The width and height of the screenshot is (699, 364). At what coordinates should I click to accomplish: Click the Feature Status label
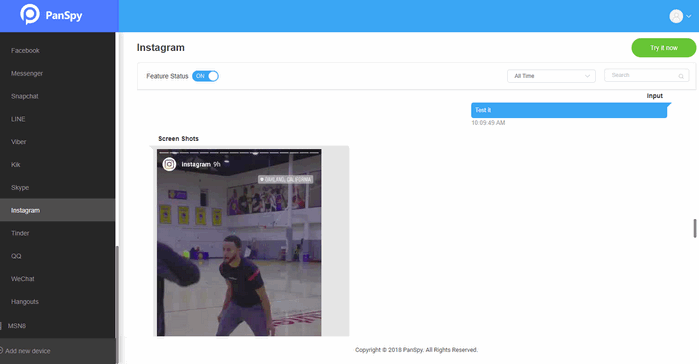[x=167, y=76]
